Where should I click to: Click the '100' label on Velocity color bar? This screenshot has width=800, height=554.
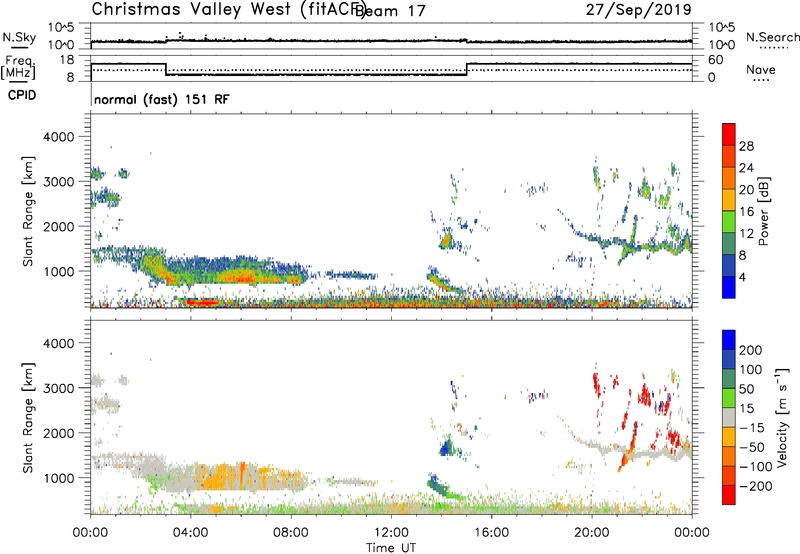[751, 369]
